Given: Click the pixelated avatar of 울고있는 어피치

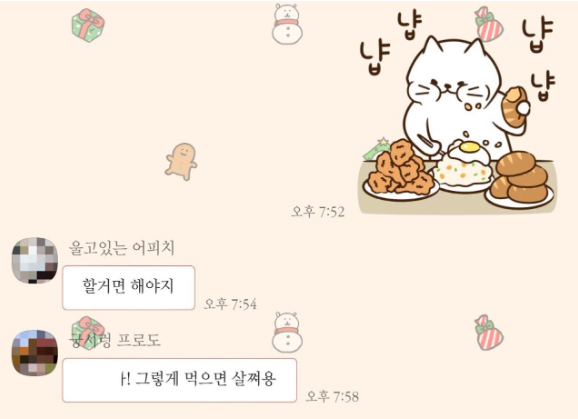Looking at the screenshot, I should pos(35,261).
